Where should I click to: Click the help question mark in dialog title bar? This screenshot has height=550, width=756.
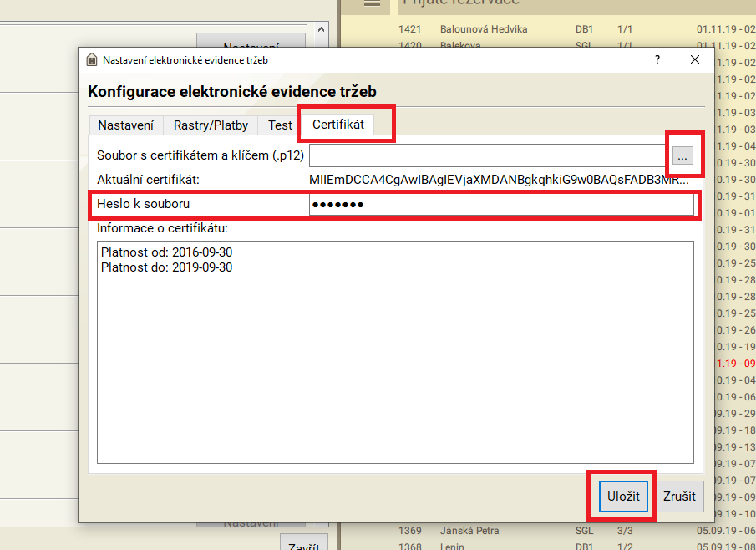pos(657,60)
